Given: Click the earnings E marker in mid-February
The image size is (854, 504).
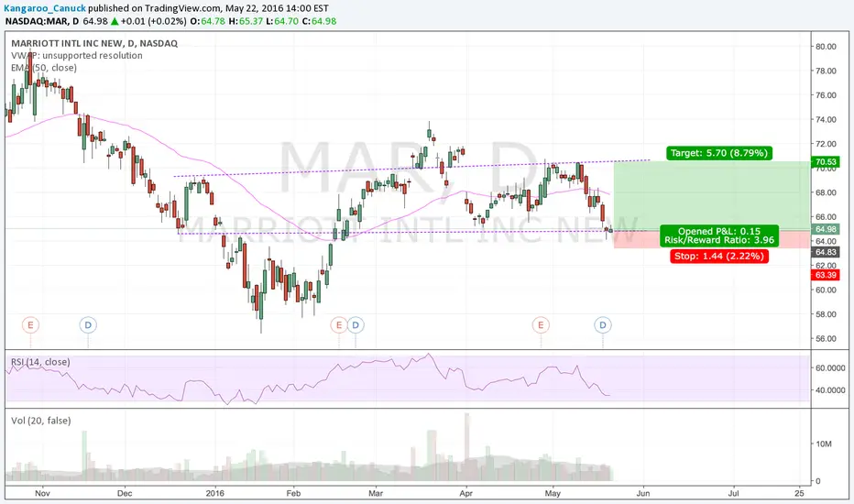Looking at the screenshot, I should (339, 325).
